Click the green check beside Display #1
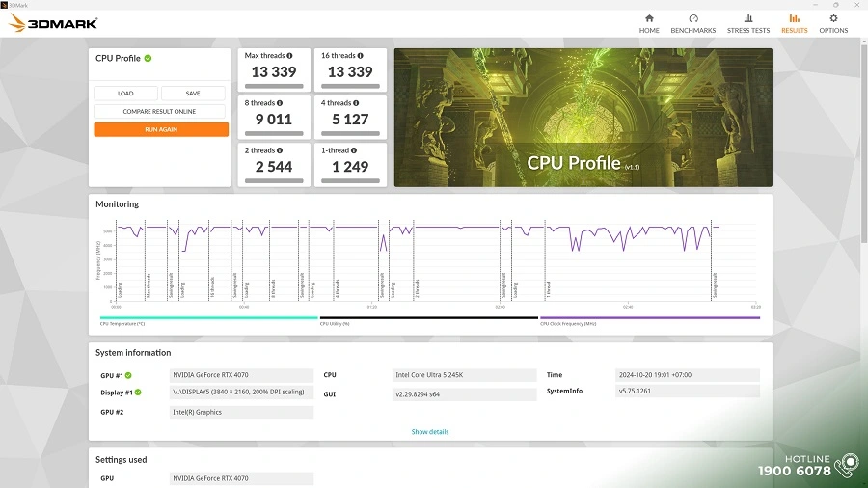Screen dimensions: 868x488 pos(138,393)
